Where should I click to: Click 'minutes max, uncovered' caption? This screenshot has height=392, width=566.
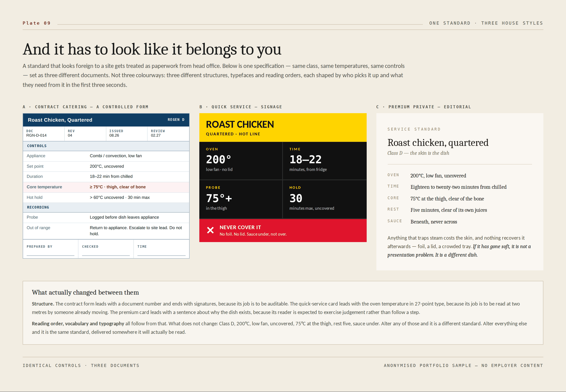tap(312, 208)
